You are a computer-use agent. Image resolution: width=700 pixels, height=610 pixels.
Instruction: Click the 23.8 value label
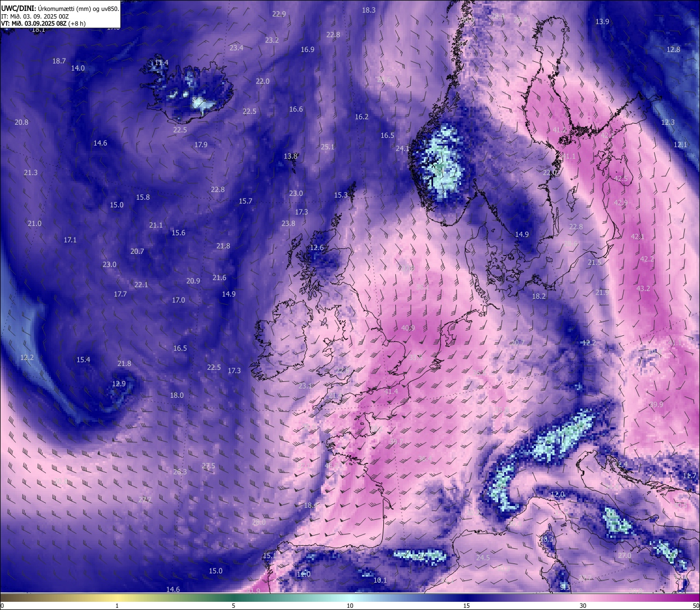(288, 223)
